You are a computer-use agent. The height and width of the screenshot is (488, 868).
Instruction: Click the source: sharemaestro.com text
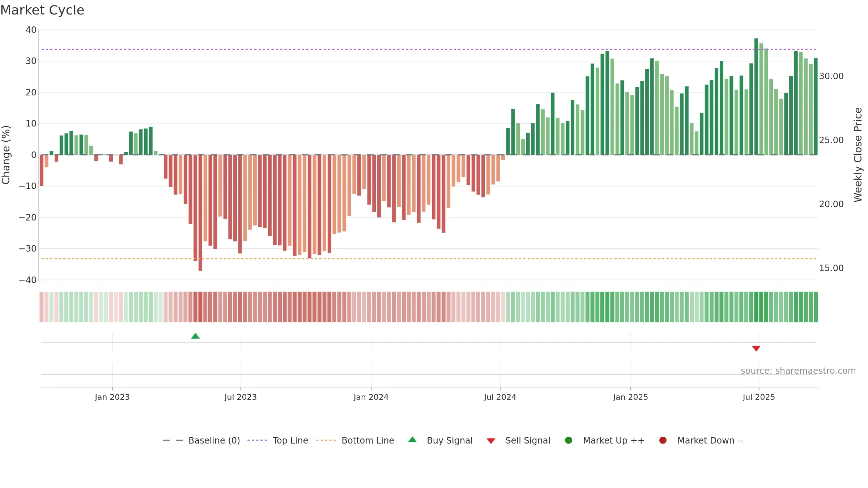pos(798,371)
